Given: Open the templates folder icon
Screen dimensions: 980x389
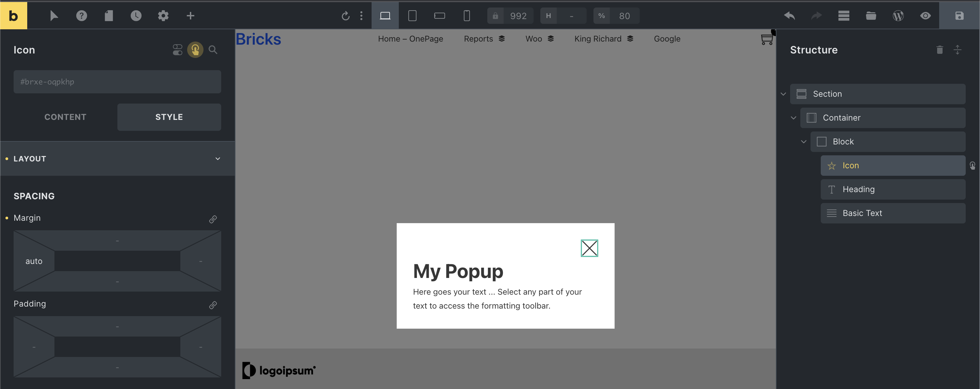Looking at the screenshot, I should [x=871, y=16].
